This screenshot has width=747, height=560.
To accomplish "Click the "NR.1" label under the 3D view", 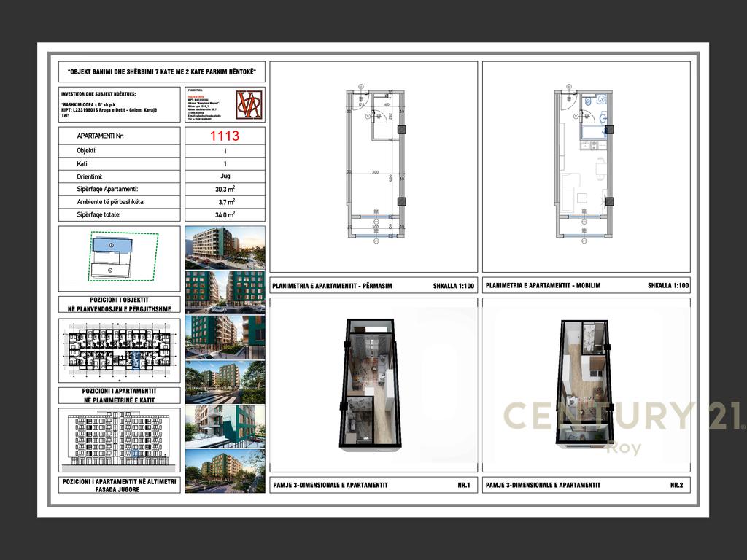I will (x=463, y=485).
